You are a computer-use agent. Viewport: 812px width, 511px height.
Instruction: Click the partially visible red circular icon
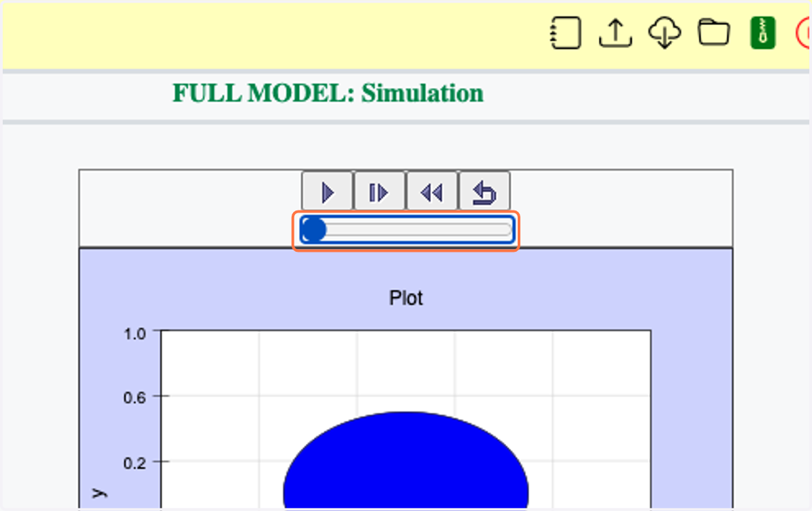click(x=803, y=32)
